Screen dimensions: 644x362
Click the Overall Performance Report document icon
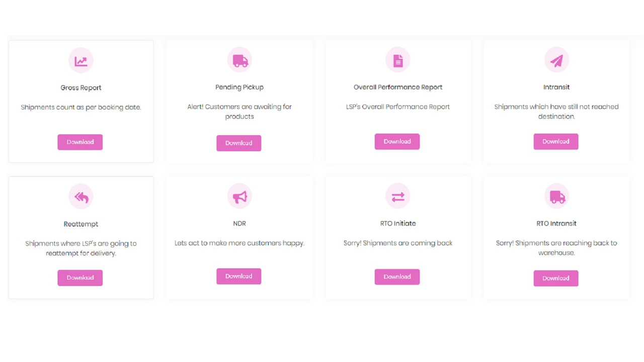(x=397, y=60)
